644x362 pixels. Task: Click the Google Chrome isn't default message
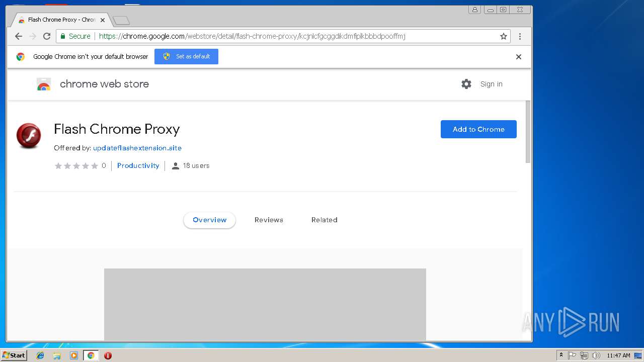click(x=91, y=57)
